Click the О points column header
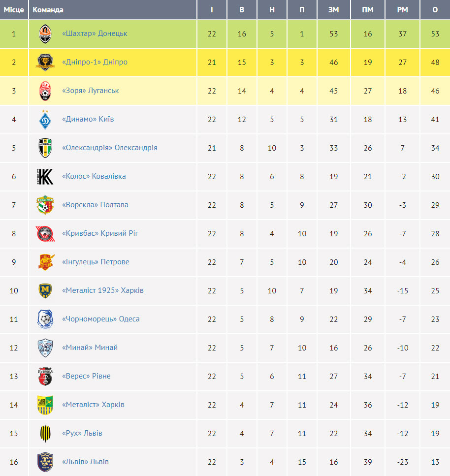This screenshot has height=476, width=450. click(x=435, y=10)
